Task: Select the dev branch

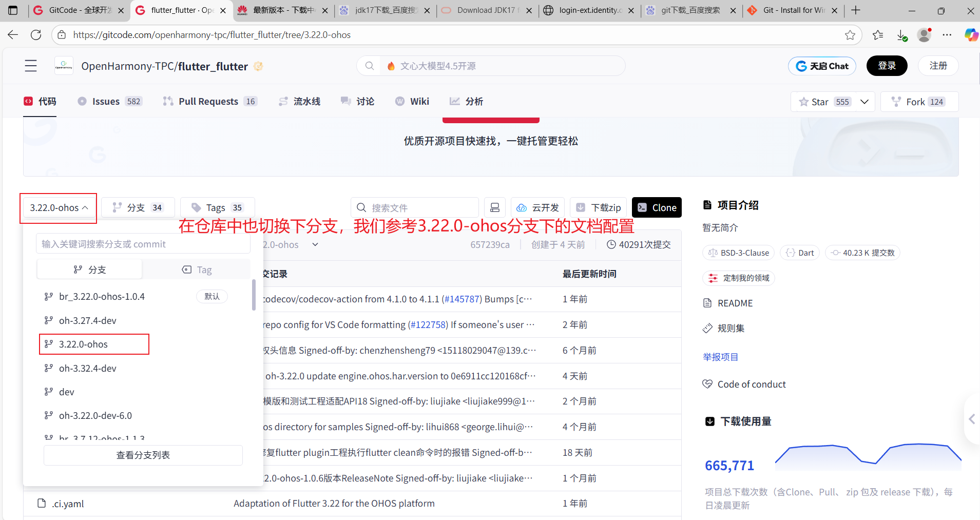Action: [x=66, y=392]
